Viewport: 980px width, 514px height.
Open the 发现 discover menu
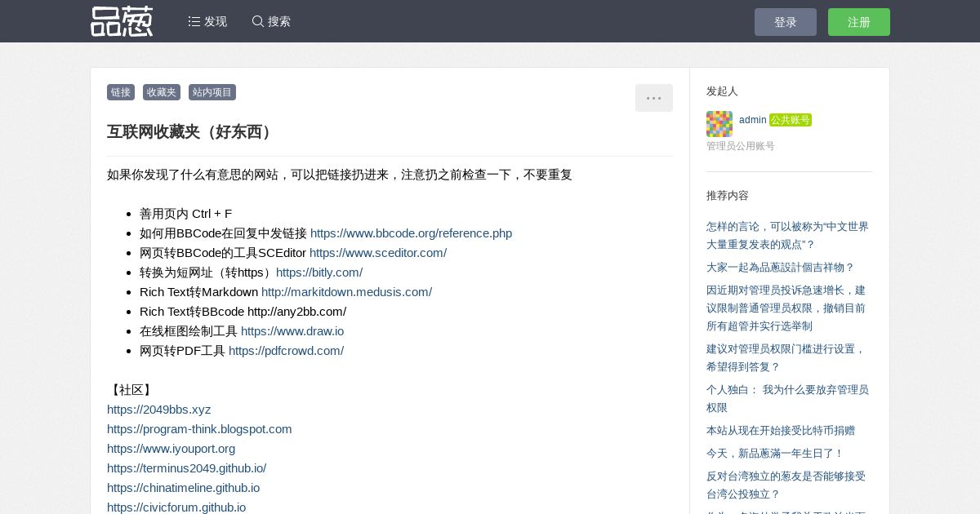tap(207, 21)
